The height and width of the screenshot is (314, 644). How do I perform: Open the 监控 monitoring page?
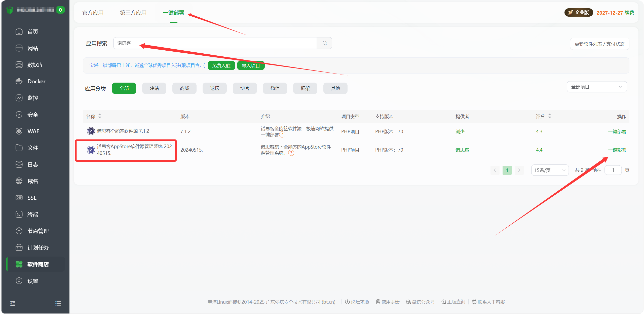(33, 98)
